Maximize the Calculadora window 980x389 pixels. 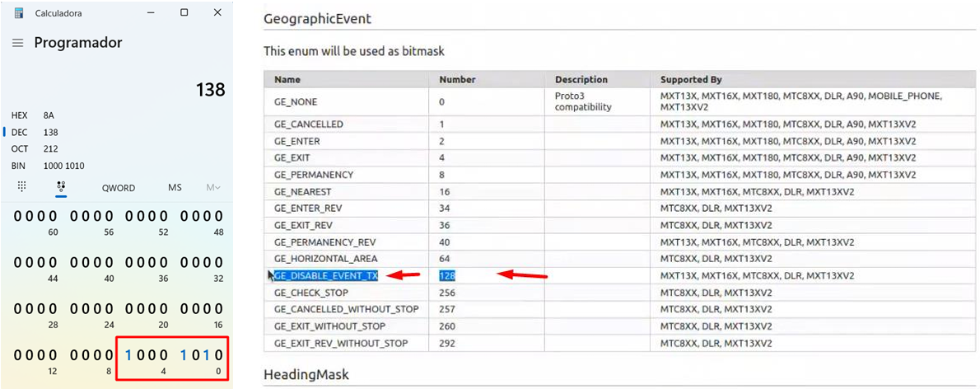(x=184, y=13)
